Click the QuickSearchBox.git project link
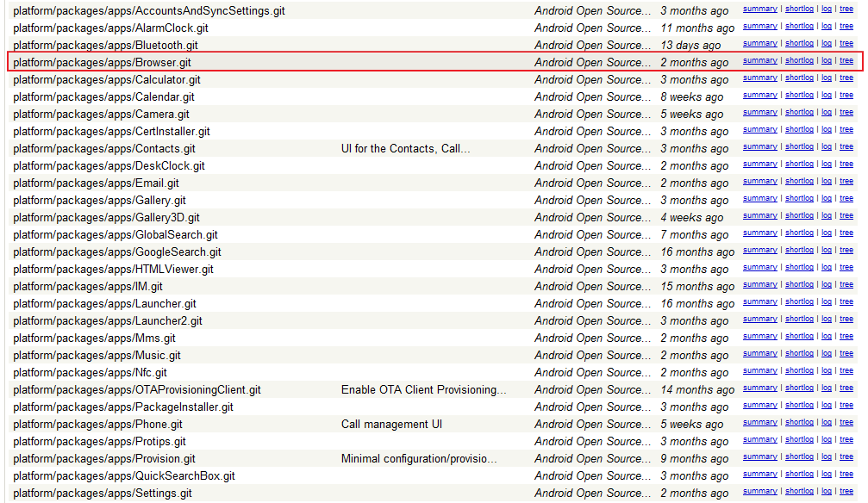This screenshot has height=503, width=868. click(124, 475)
